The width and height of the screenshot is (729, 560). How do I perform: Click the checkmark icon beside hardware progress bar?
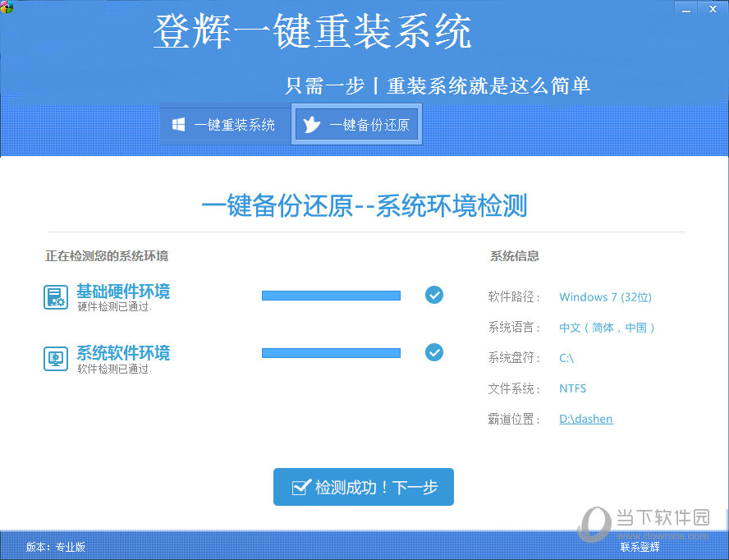[x=434, y=295]
